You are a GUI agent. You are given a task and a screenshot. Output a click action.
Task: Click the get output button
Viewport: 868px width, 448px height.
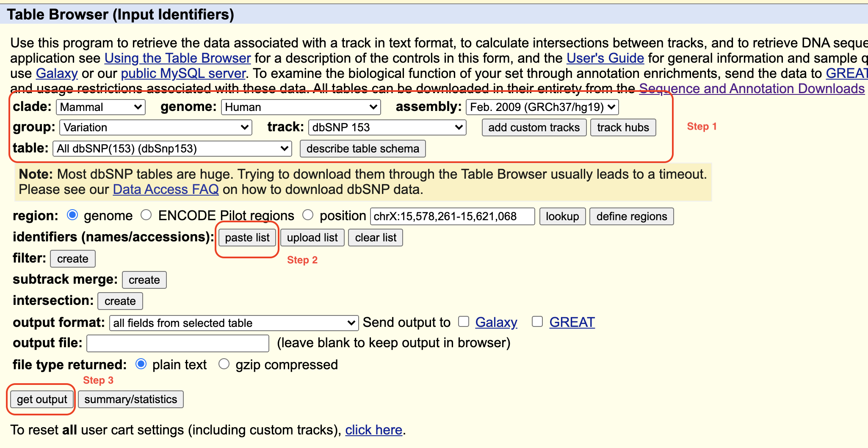tap(41, 399)
